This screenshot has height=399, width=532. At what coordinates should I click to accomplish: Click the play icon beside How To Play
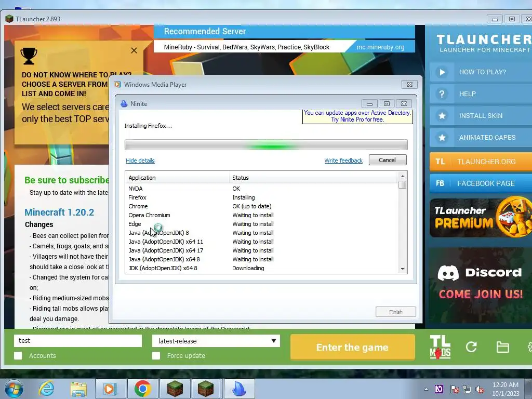click(442, 72)
